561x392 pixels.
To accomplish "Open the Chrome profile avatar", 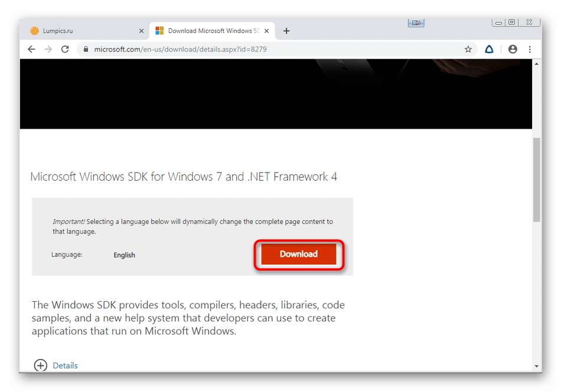I will tap(513, 50).
